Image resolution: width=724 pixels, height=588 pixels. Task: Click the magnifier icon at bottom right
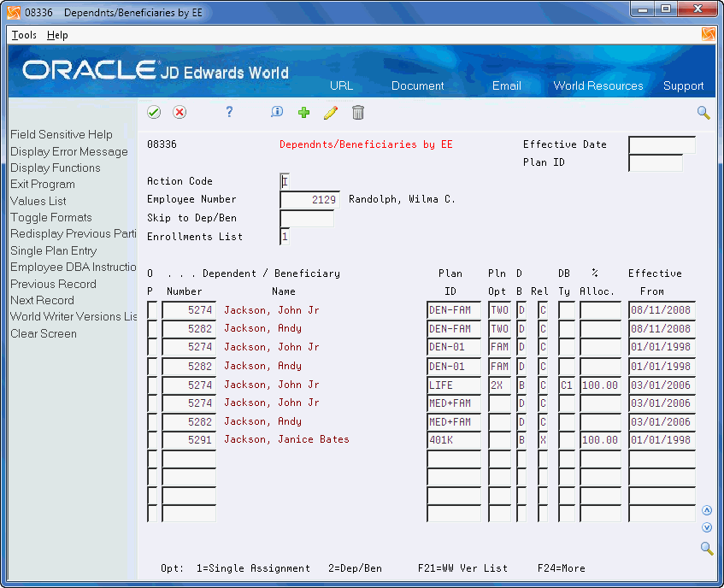pos(707,548)
